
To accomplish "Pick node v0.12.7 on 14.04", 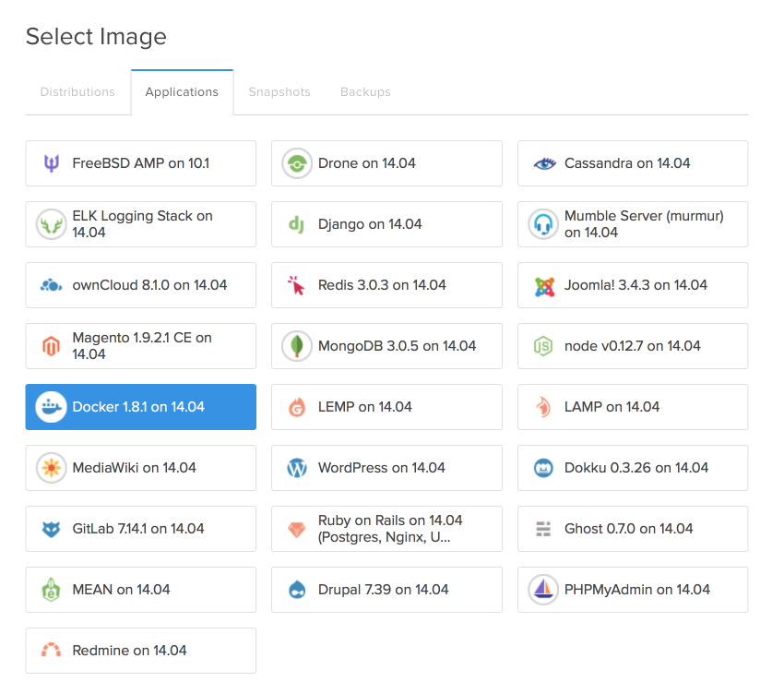I will [x=632, y=346].
